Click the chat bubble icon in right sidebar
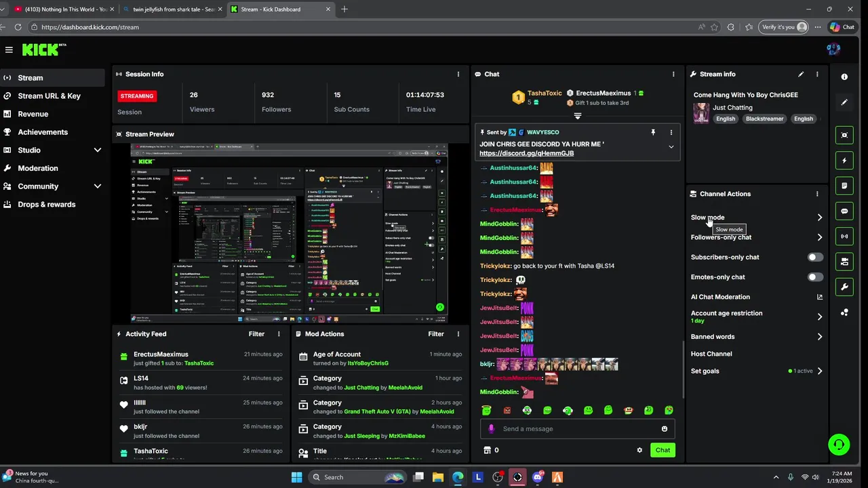 click(x=844, y=211)
